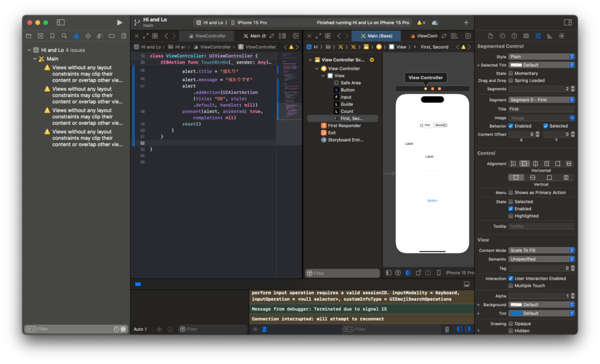Open the Content Mode dropdown
Viewport: 600px width, 364px height.
[541, 250]
